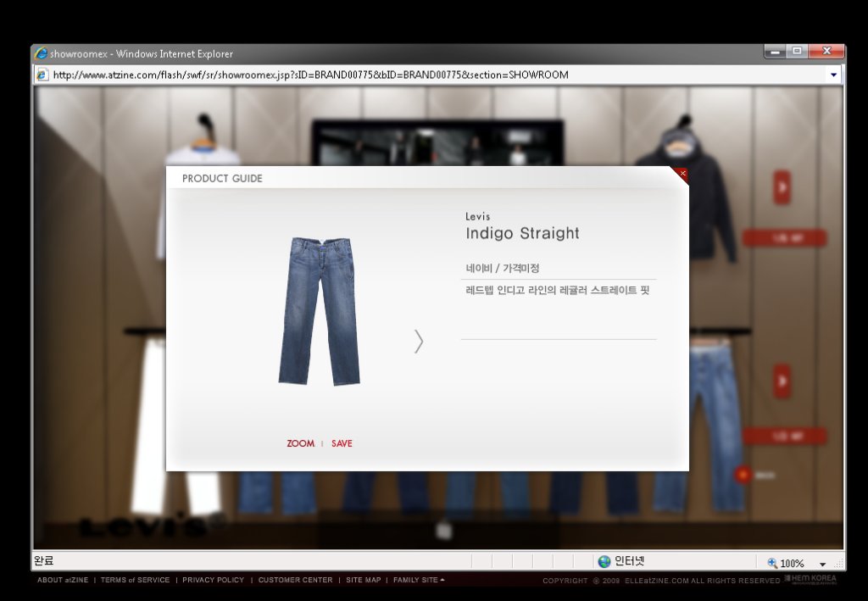Click the "인터넷" zone text in status bar
The image size is (868, 601).
click(x=630, y=561)
